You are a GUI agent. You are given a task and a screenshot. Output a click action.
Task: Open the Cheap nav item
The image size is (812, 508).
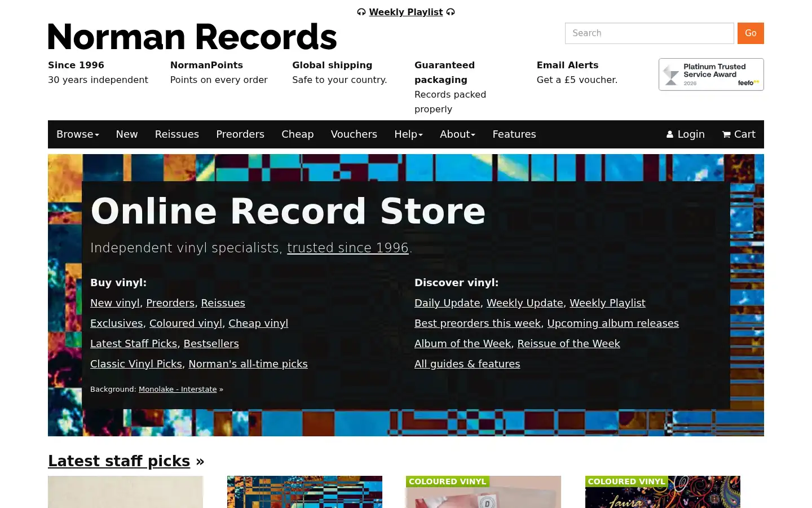coord(298,134)
